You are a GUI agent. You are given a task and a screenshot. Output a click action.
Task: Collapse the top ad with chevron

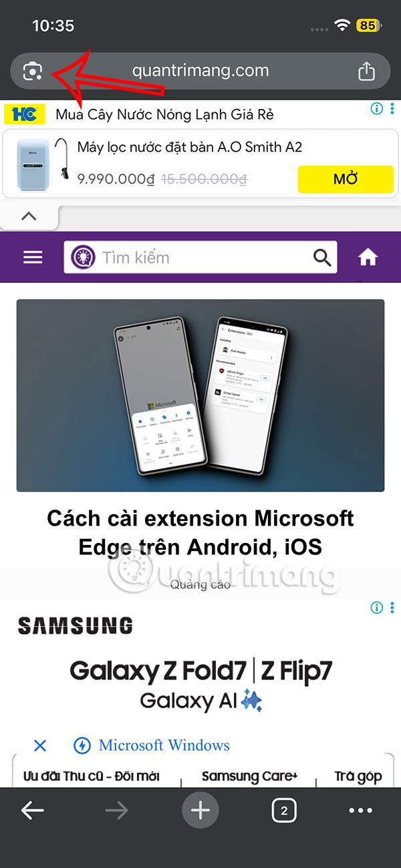pyautogui.click(x=29, y=216)
